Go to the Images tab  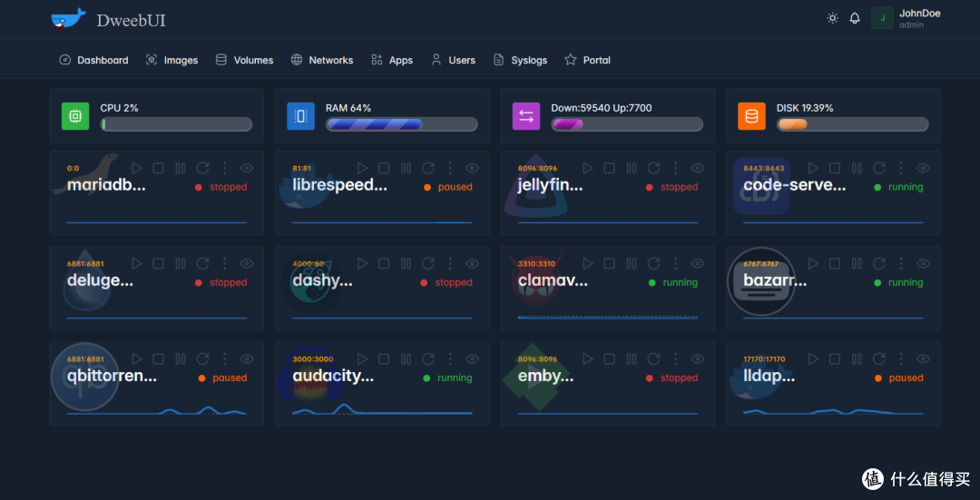click(171, 60)
